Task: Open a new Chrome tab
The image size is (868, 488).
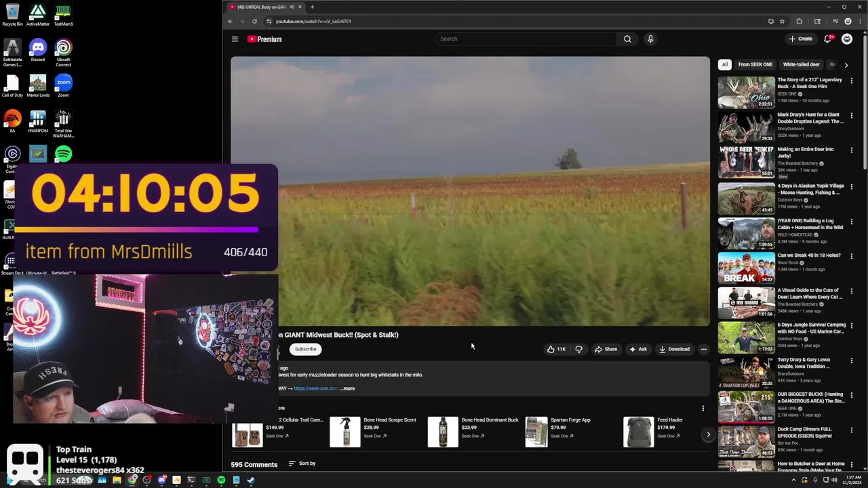Action: tap(312, 7)
